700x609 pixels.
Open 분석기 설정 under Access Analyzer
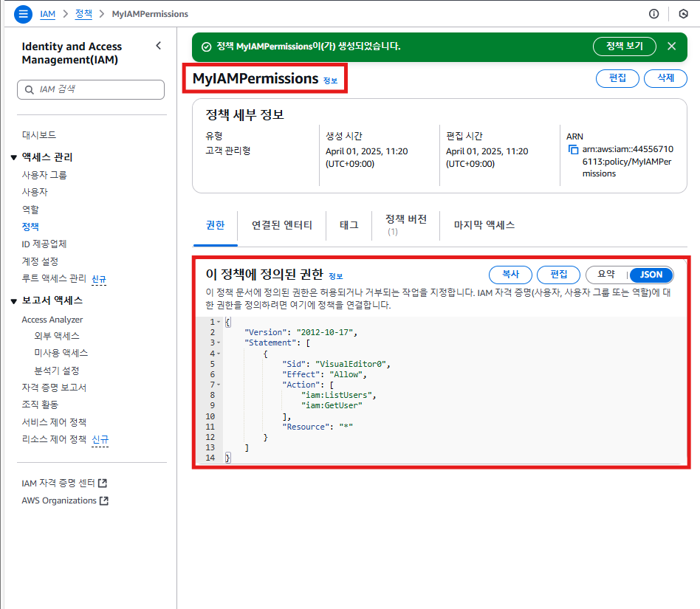[57, 371]
